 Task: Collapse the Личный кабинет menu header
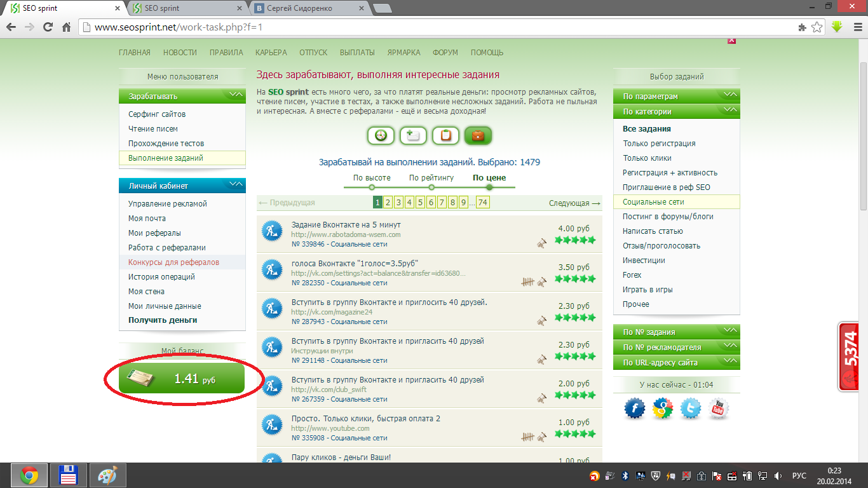pos(182,186)
